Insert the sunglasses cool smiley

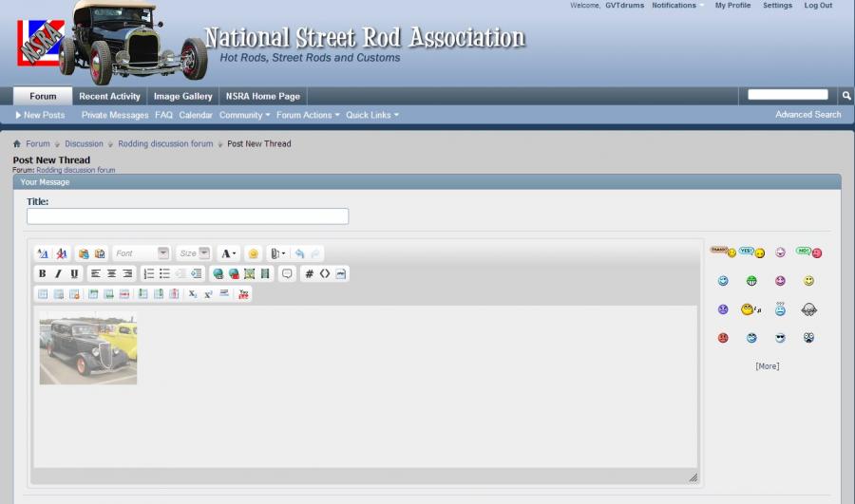(x=780, y=338)
